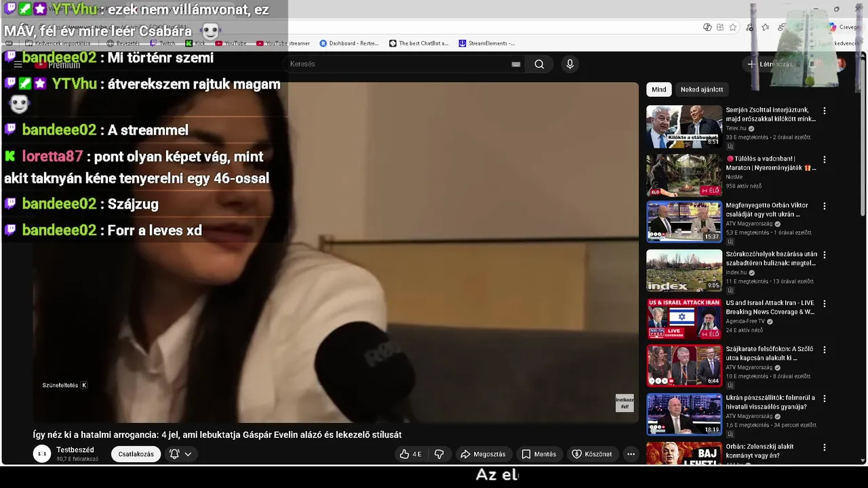The height and width of the screenshot is (488, 868).
Task: Expand the subscription notification dropdown chevron
Action: point(188,454)
